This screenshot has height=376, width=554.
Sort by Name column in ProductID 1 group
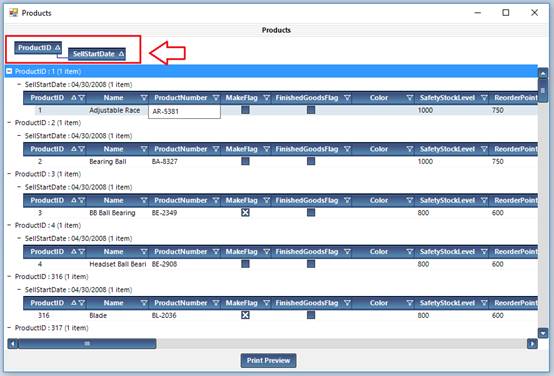coord(113,98)
